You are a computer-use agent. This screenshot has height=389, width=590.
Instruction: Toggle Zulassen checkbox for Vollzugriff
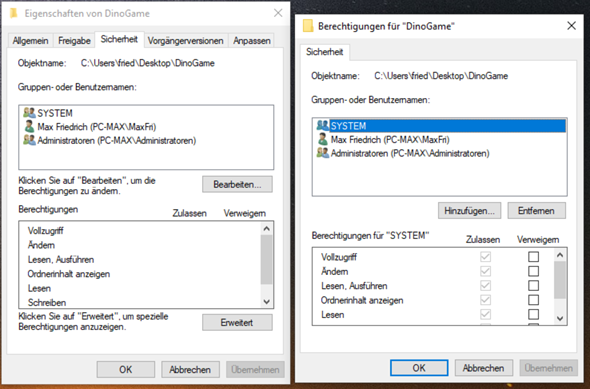tap(485, 257)
